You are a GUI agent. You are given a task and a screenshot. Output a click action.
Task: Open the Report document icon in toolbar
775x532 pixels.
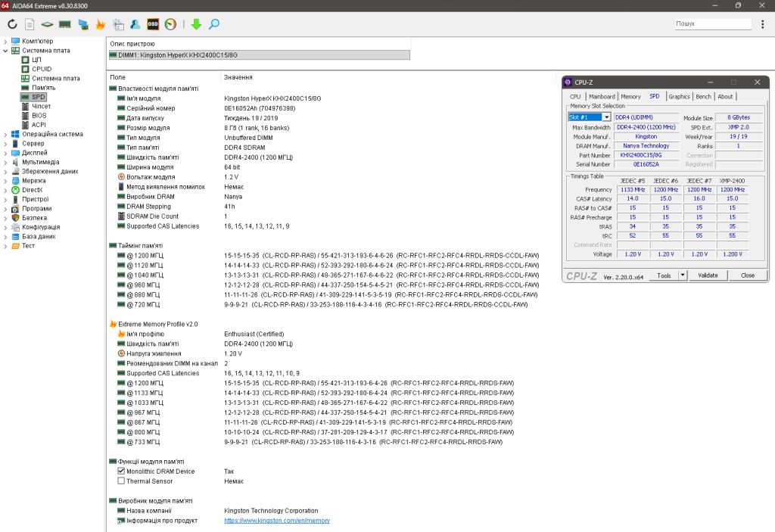(30, 23)
